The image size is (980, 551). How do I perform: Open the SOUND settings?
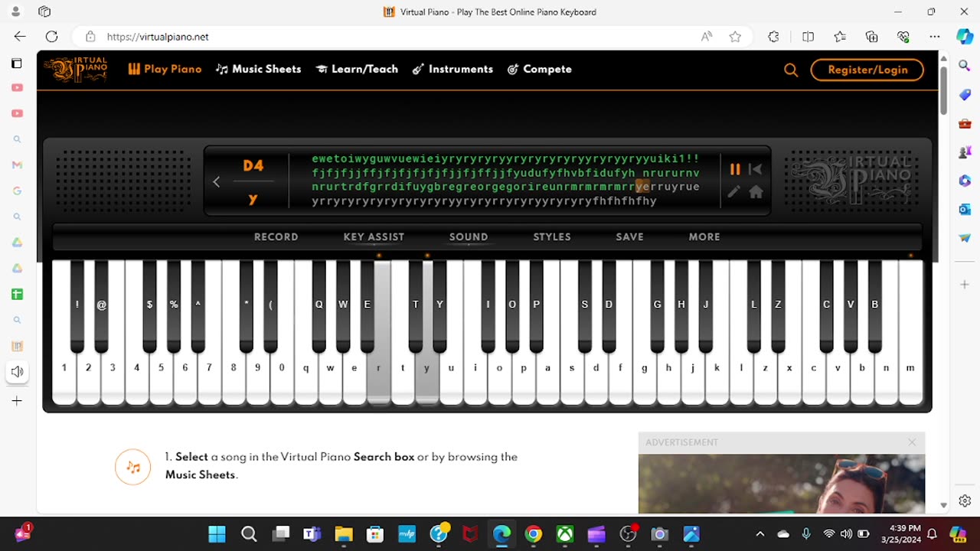pyautogui.click(x=469, y=237)
